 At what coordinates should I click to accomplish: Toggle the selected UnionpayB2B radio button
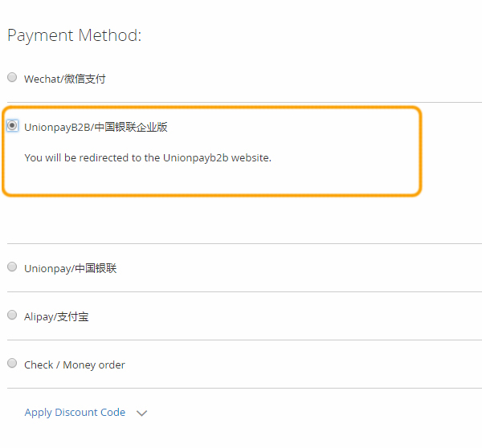click(12, 126)
